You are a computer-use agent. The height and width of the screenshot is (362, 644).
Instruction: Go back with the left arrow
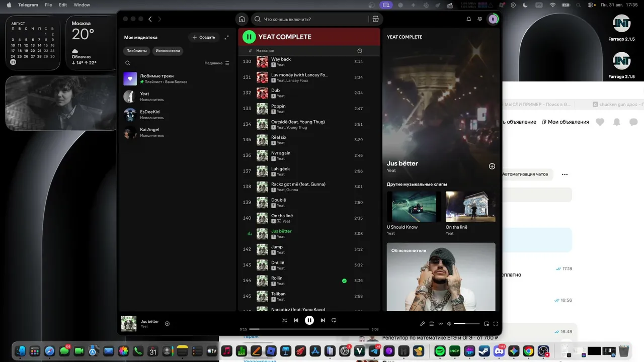click(x=150, y=19)
